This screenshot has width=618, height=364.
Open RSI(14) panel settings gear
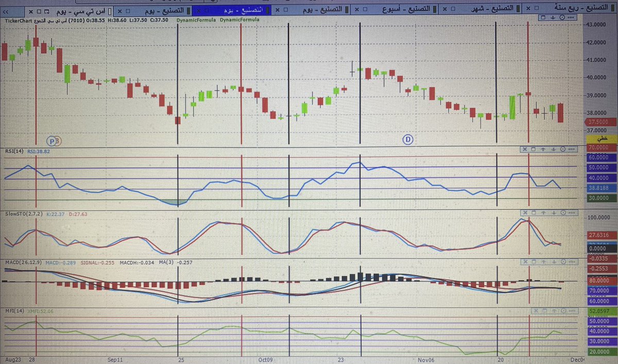click(563, 149)
